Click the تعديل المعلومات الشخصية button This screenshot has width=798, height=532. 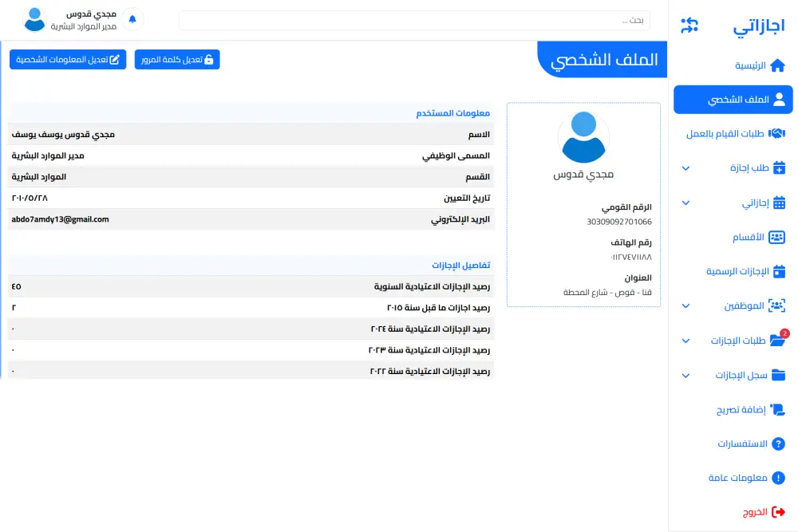click(68, 59)
